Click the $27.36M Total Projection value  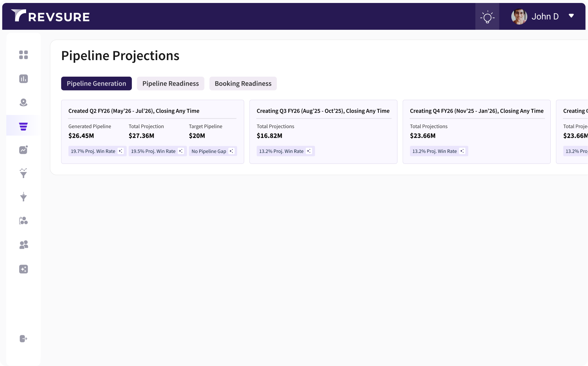coord(141,136)
